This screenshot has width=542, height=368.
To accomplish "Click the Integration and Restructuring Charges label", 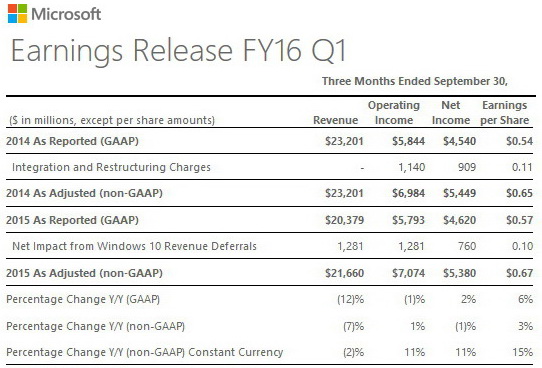I will 111,167.
